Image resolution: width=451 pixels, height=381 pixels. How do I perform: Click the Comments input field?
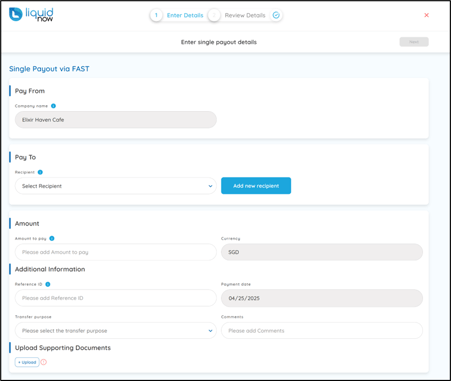point(322,331)
